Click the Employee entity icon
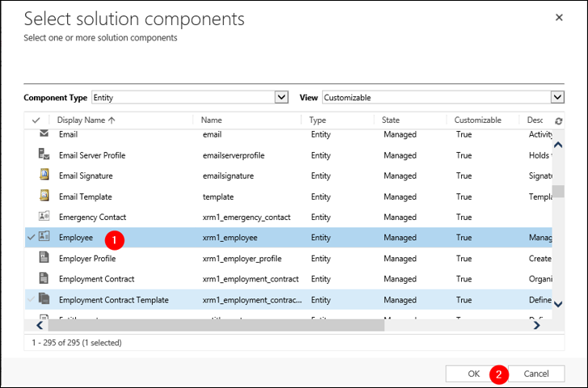Viewport: 588px width, 388px height. tap(44, 238)
